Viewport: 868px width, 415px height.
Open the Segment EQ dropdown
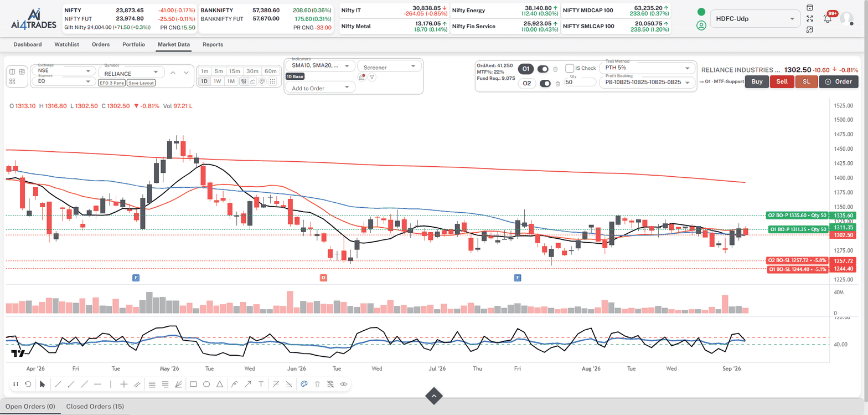pos(64,81)
